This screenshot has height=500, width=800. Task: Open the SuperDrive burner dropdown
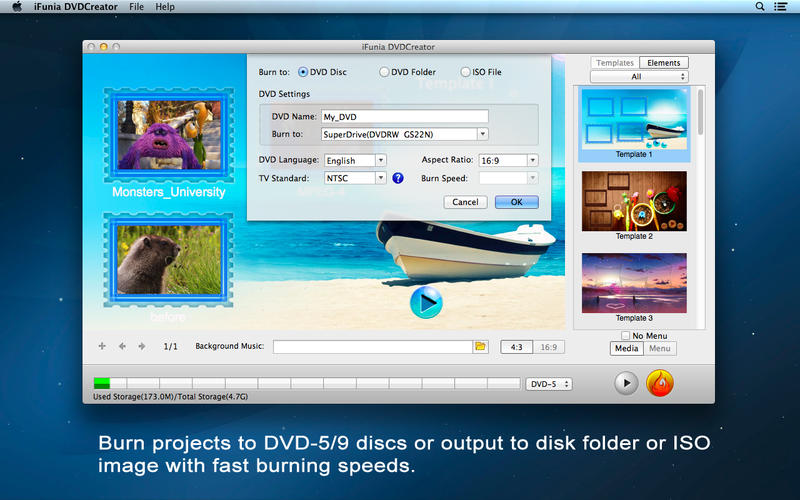pyautogui.click(x=405, y=134)
